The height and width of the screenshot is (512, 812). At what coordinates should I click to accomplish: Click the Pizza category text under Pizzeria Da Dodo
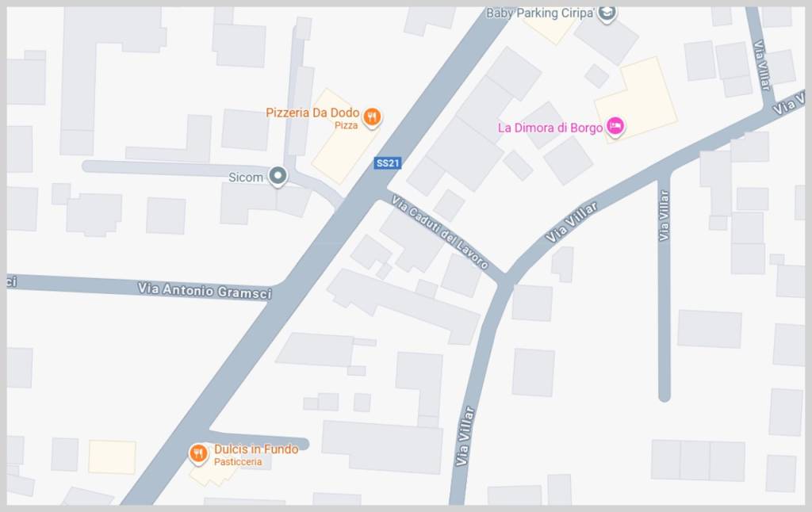click(346, 125)
